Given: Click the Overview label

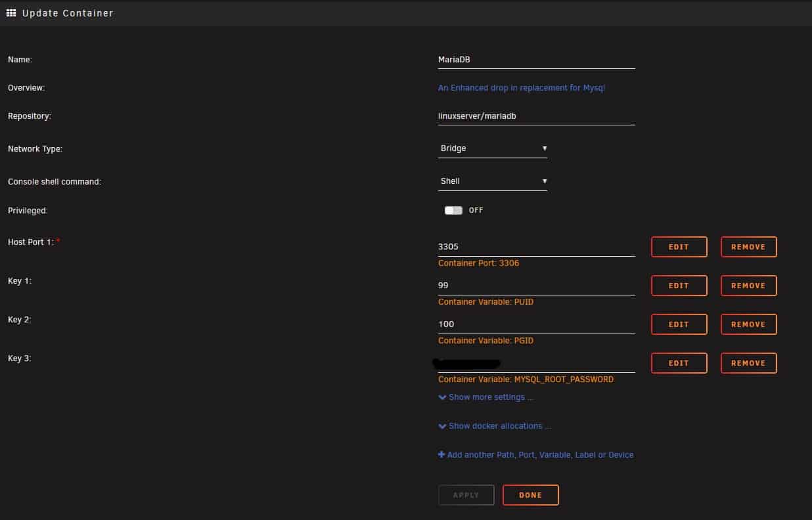Looking at the screenshot, I should click(26, 88).
